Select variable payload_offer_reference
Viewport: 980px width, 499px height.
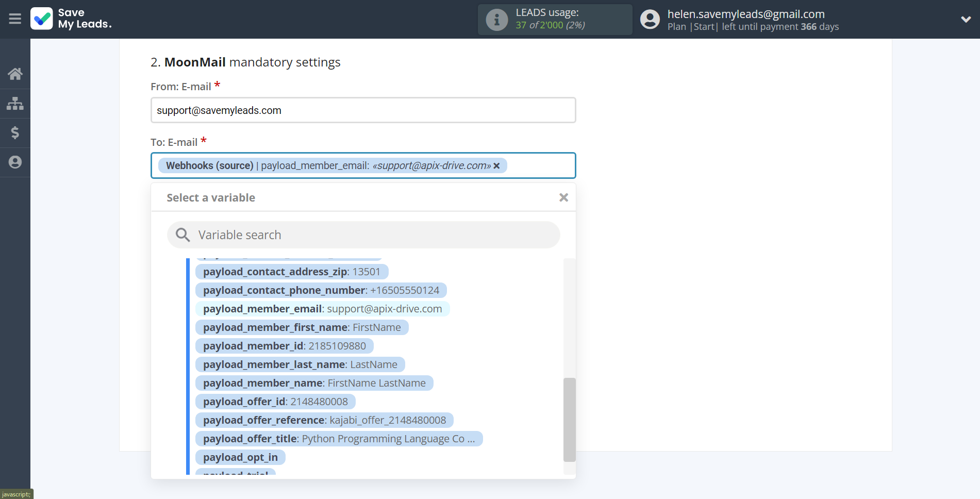point(325,420)
